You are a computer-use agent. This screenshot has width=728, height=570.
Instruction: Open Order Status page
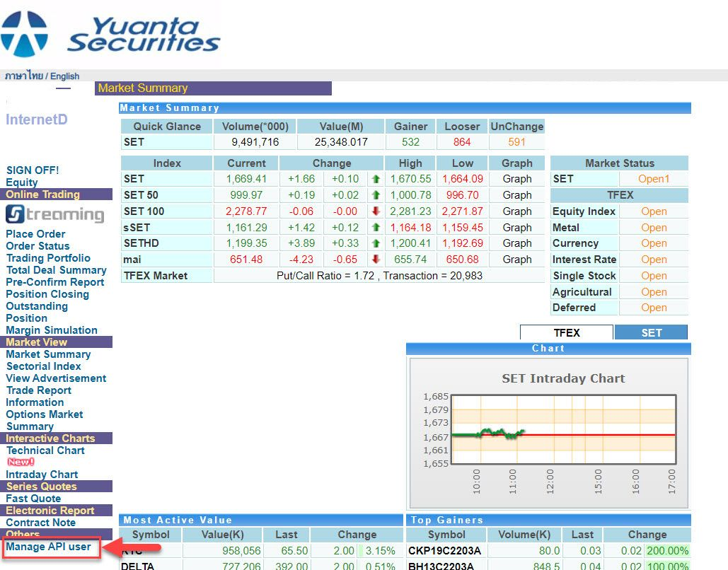37,246
